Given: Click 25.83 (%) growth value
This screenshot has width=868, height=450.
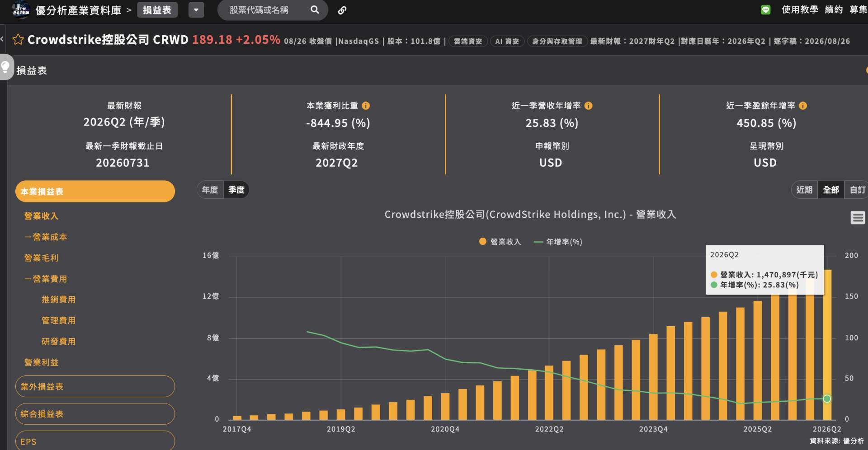Looking at the screenshot, I should 552,123.
